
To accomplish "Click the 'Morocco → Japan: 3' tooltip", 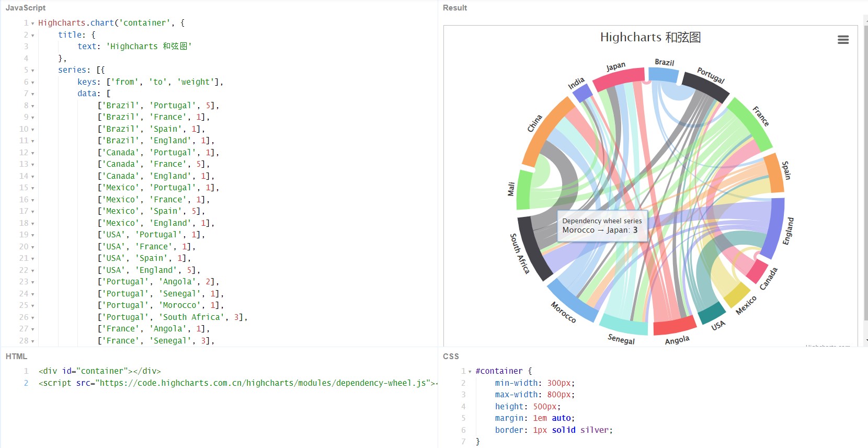I will tap(602, 226).
